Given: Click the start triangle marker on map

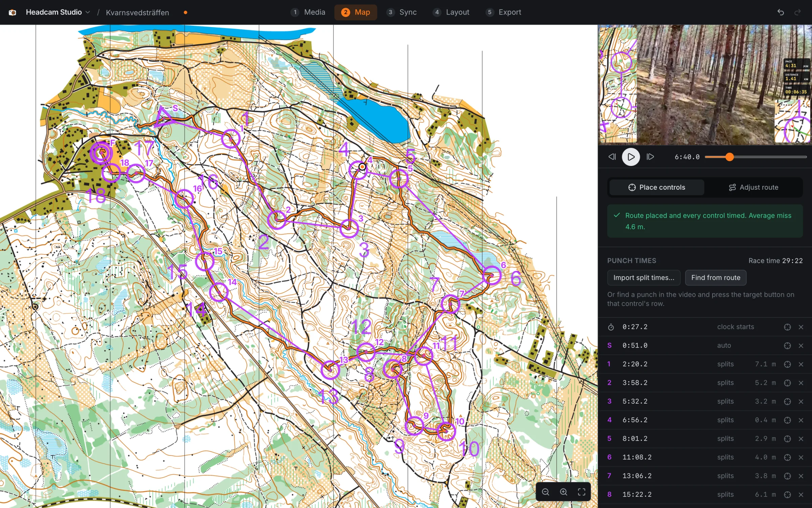Looking at the screenshot, I should (164, 117).
